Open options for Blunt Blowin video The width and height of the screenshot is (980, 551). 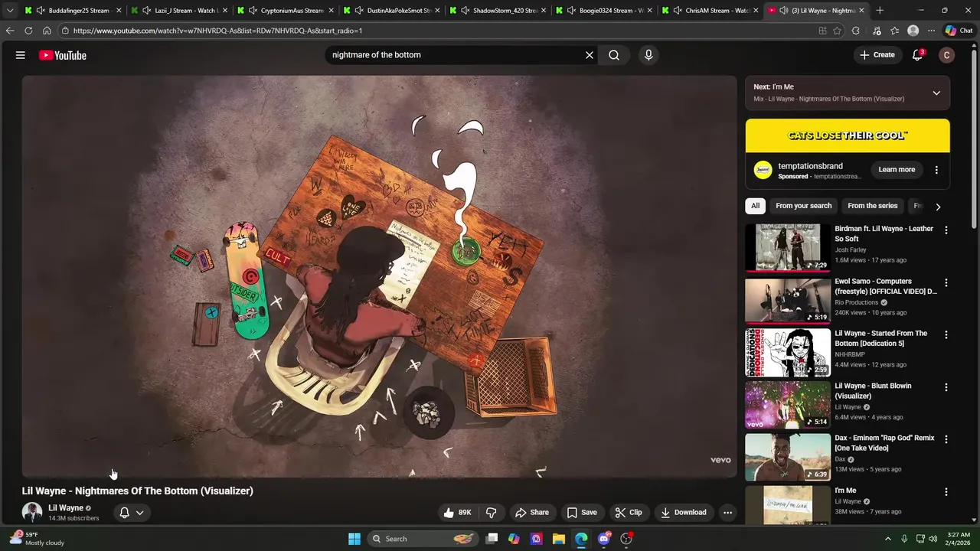pos(946,387)
